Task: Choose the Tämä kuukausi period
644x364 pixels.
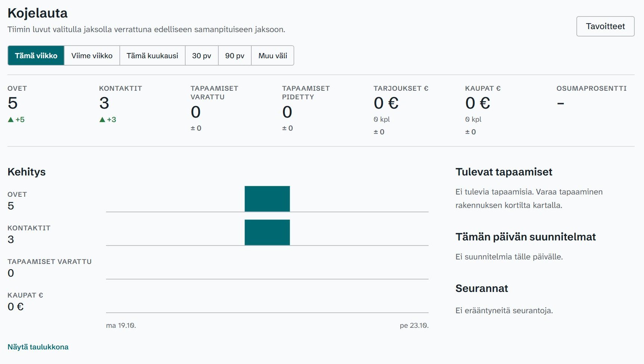Action: point(152,56)
